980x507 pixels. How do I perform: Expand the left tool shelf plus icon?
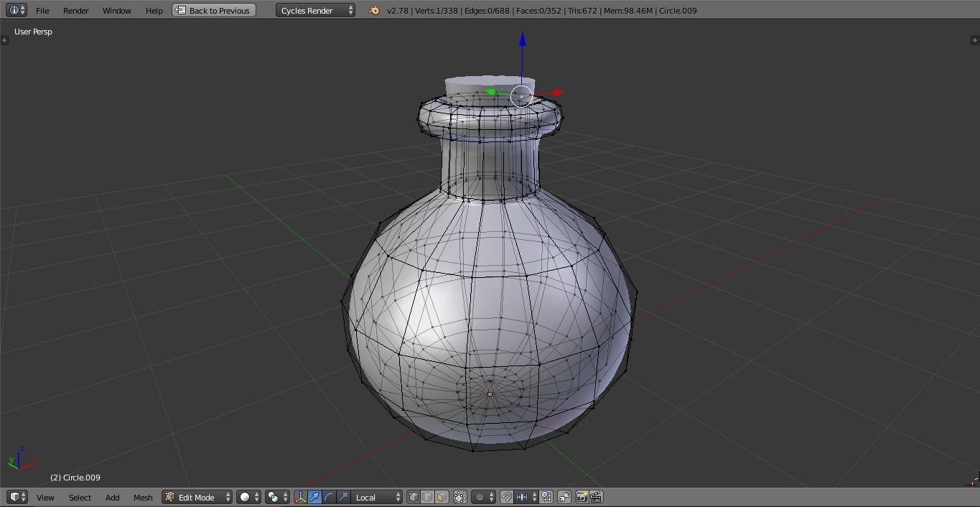4,40
